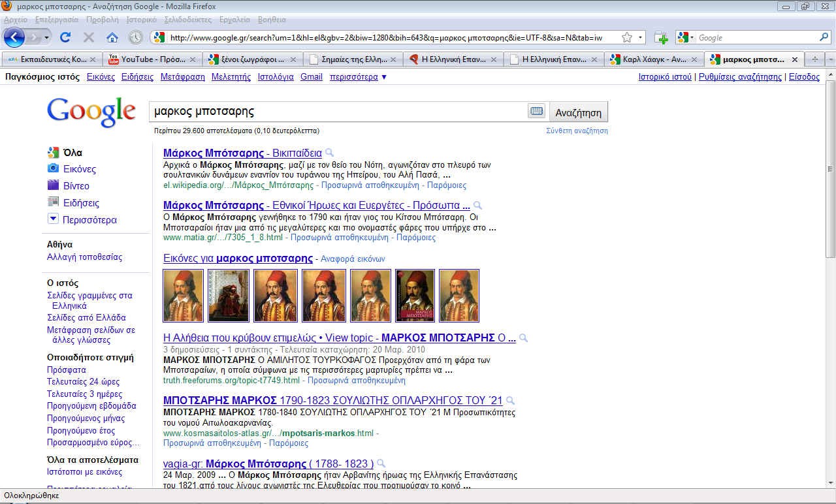Switch to the Σημαίες της Ελλη... tab
836x504 pixels.
coord(353,59)
